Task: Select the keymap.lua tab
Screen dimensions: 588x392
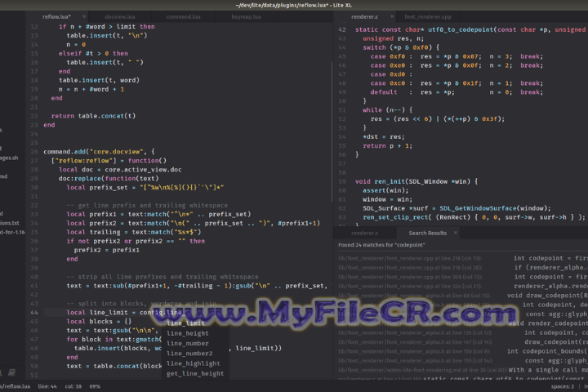Action: coord(247,16)
